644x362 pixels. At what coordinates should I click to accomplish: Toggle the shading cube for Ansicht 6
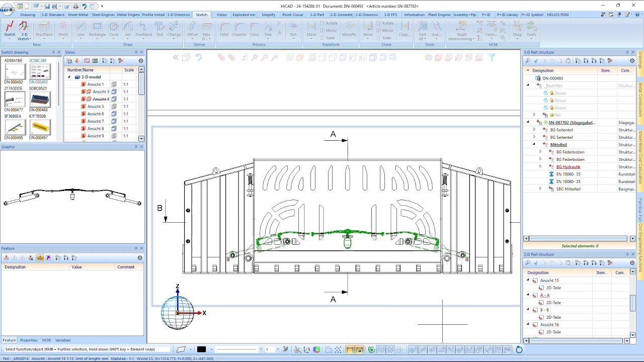[114, 114]
